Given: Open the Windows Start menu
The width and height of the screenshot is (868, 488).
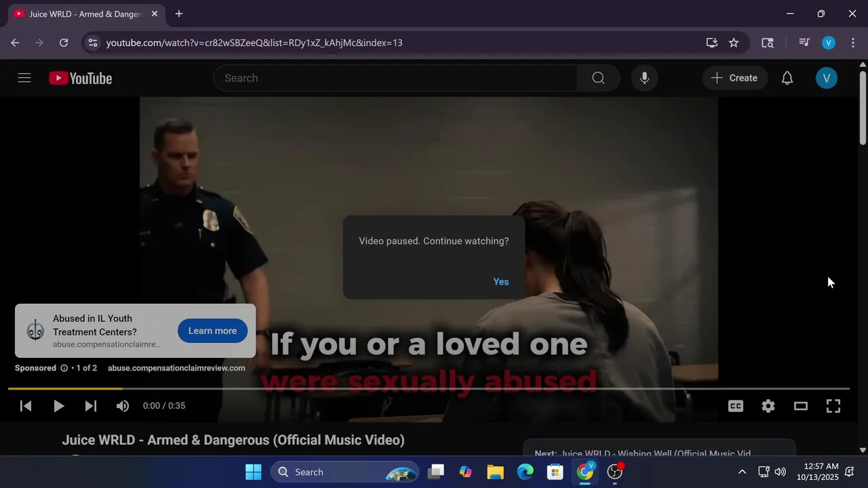Looking at the screenshot, I should [x=253, y=472].
